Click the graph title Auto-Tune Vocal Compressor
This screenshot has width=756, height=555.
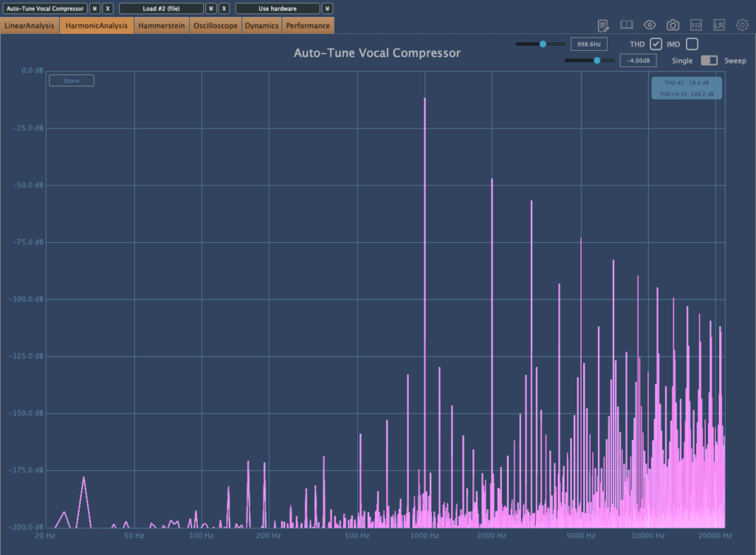[377, 53]
